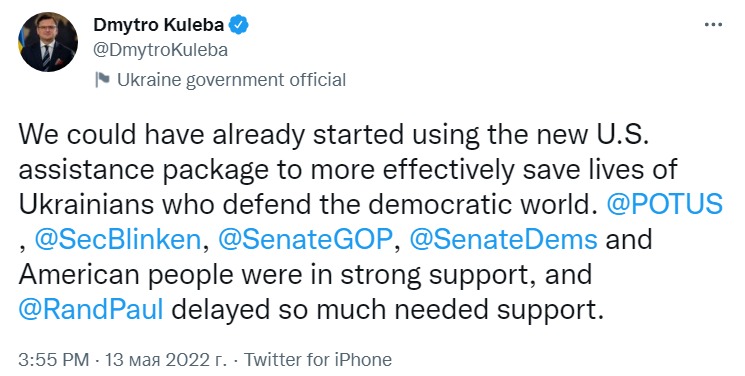Screen dimensions: 745x376
Task: Click the Dmytro Kuleba display name
Action: click(x=159, y=25)
